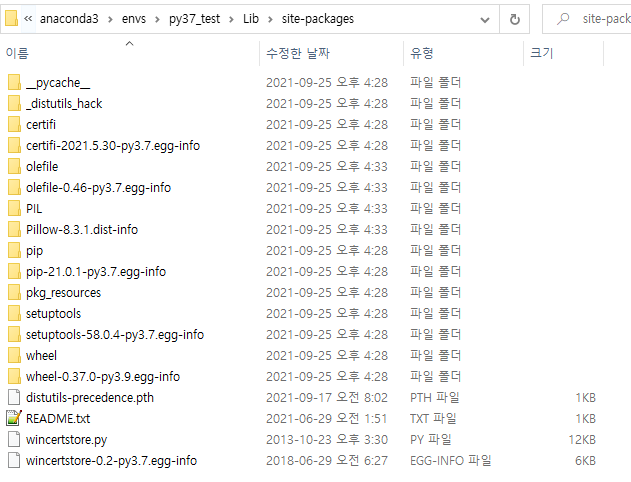This screenshot has width=631, height=482.
Task: Click the distutils-precedence.pth file icon
Action: pos(14,398)
